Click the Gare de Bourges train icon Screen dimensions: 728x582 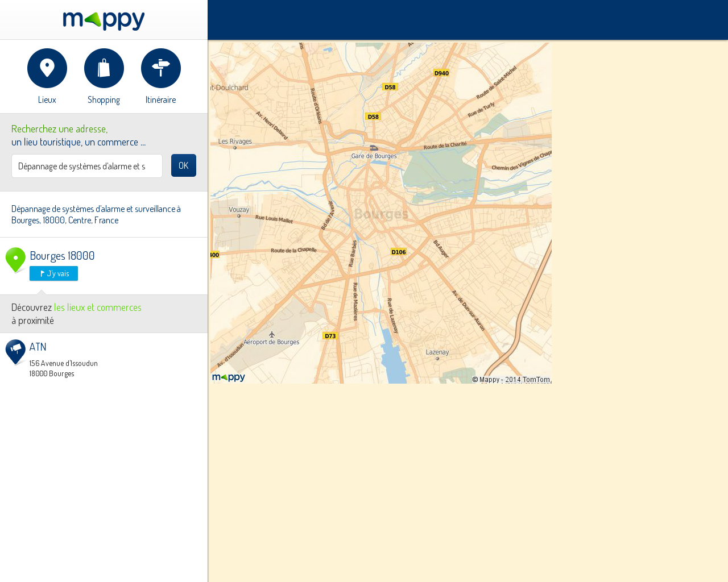coord(374,148)
